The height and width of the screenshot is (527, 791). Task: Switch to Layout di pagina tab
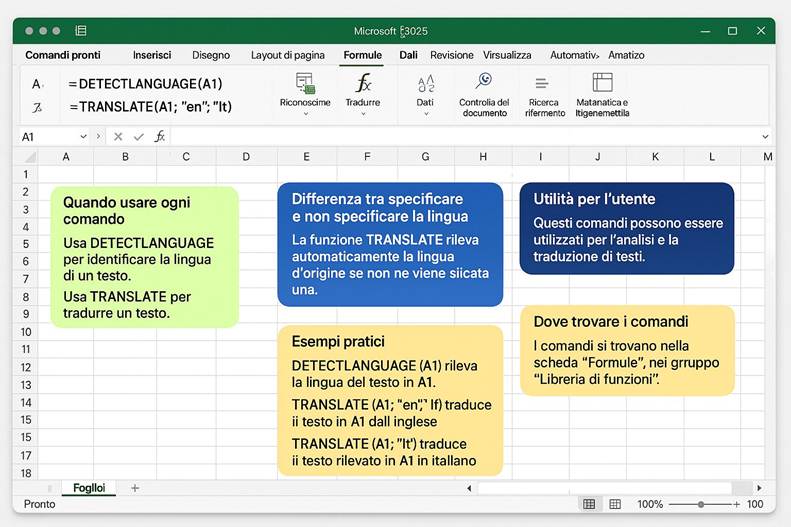[x=288, y=55]
